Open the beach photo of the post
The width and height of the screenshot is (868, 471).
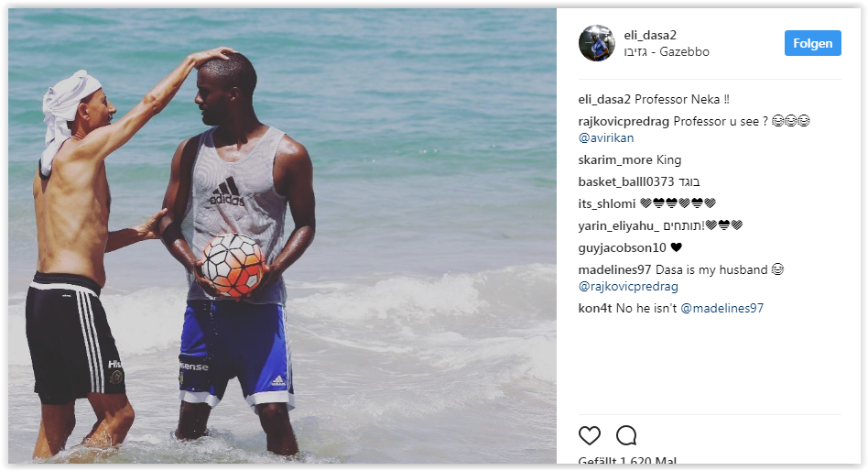coord(282,236)
